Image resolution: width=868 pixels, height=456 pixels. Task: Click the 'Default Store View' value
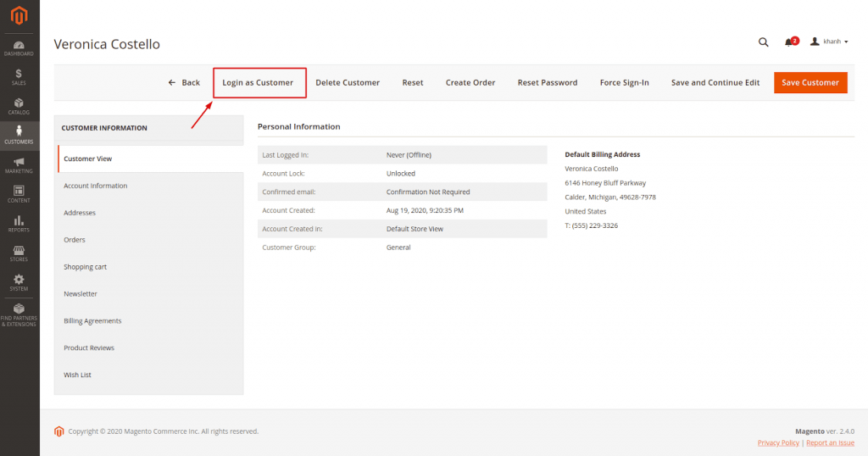tap(415, 229)
